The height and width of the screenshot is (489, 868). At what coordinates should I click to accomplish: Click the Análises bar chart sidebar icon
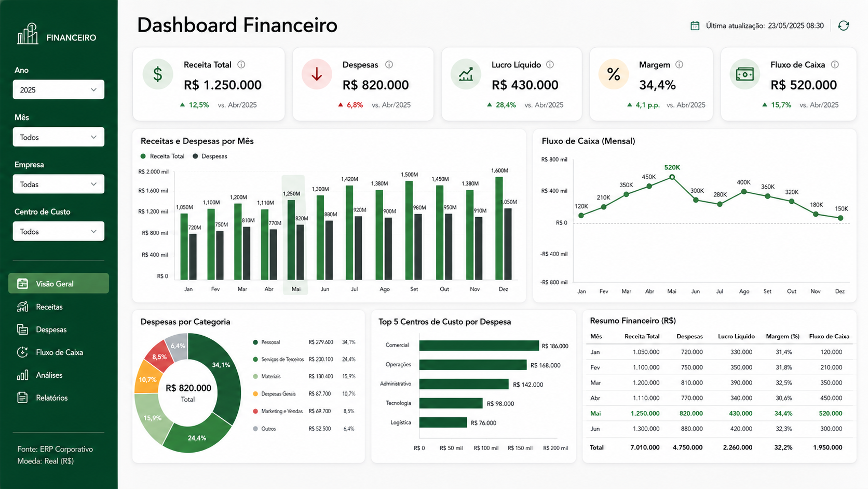tap(22, 375)
